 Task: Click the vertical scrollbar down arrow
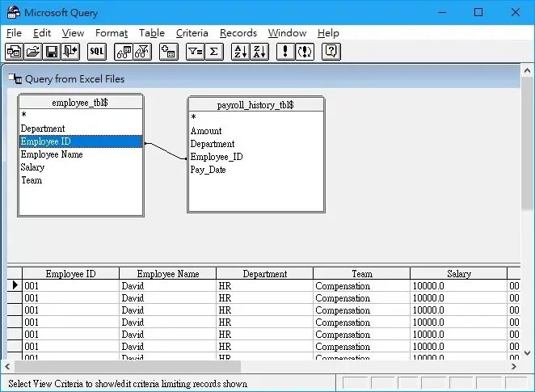(x=527, y=353)
